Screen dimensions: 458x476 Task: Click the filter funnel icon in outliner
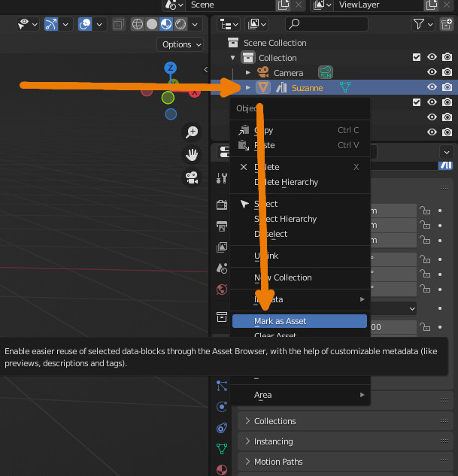click(x=419, y=25)
